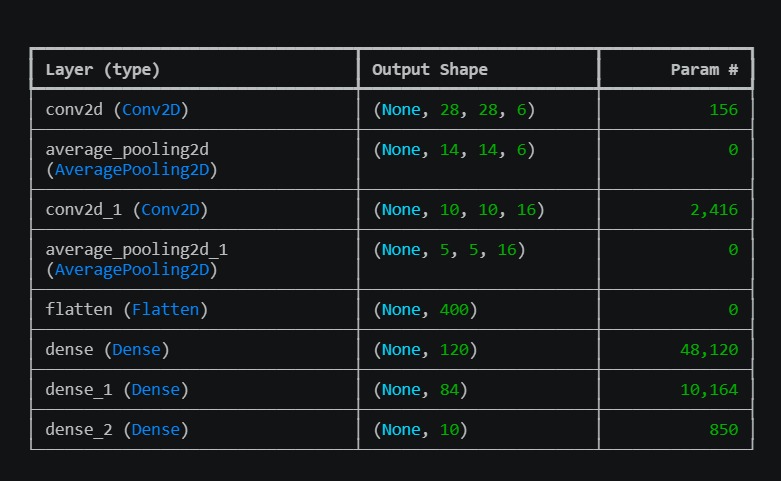
Task: Select output shape (None, 10, 10, 16)
Action: pyautogui.click(x=459, y=210)
